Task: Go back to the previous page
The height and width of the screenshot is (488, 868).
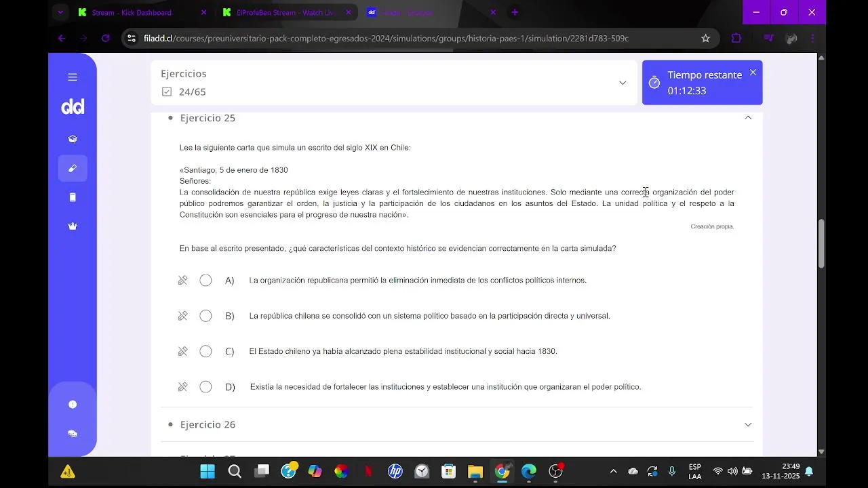Action: [62, 39]
